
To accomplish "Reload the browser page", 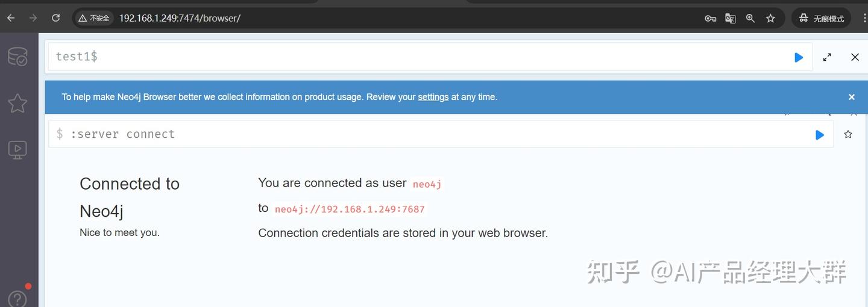I will click(55, 18).
